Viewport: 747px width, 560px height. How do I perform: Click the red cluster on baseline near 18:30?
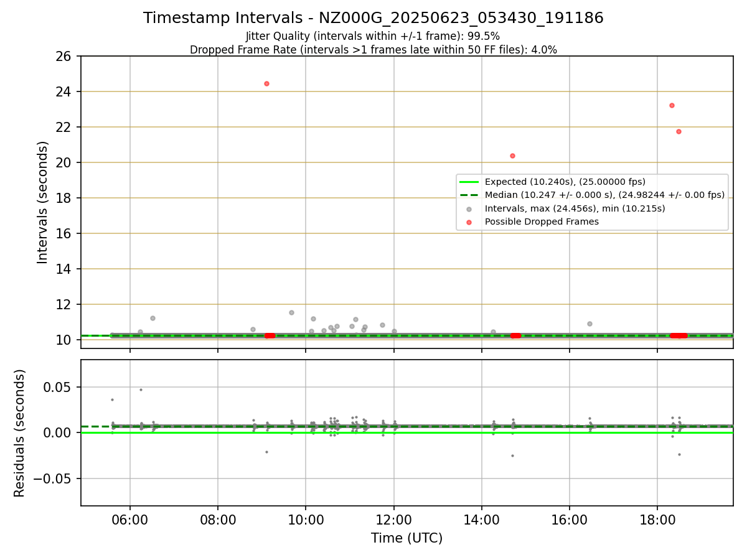679,335
